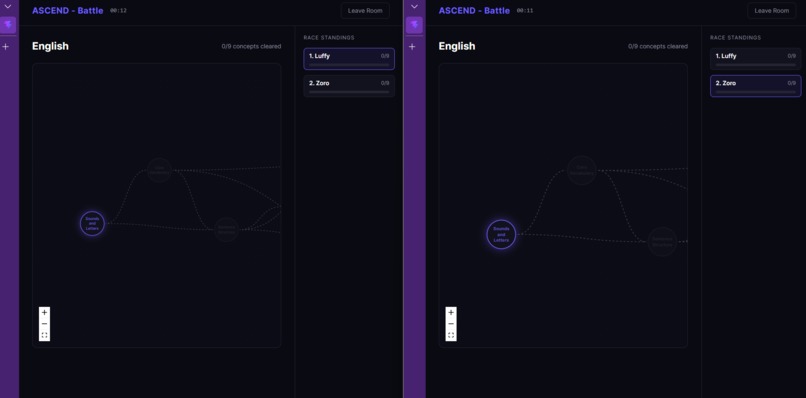Leave Room in the right window

pyautogui.click(x=772, y=11)
